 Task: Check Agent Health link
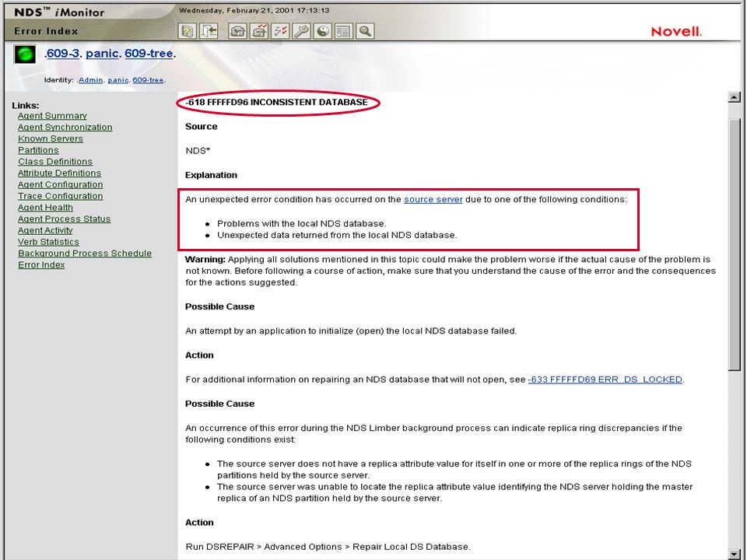(x=45, y=207)
